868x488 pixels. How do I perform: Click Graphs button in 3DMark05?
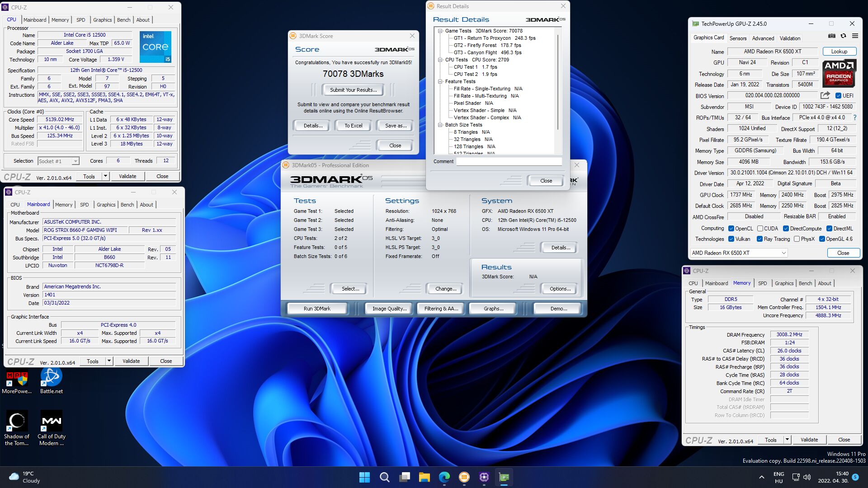pos(493,309)
